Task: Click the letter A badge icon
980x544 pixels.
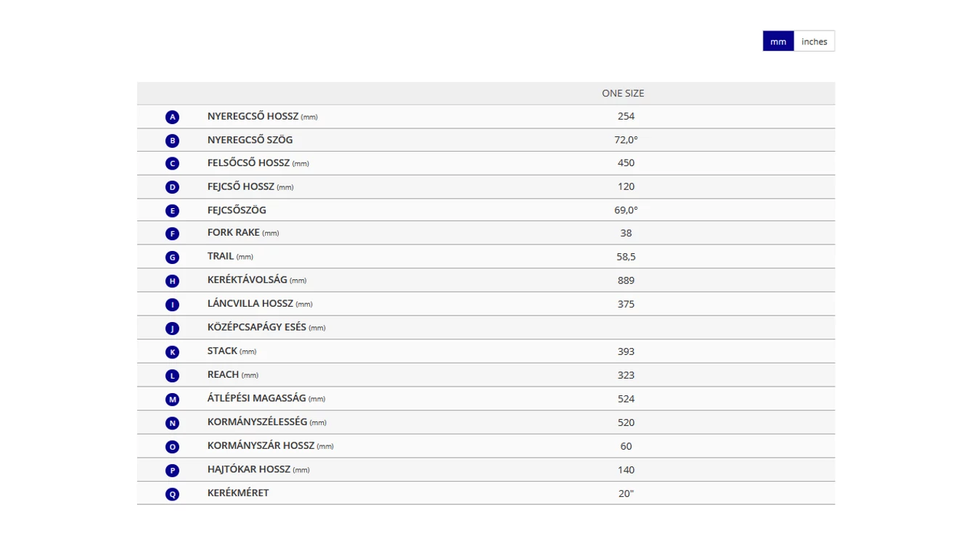Action: [x=172, y=117]
